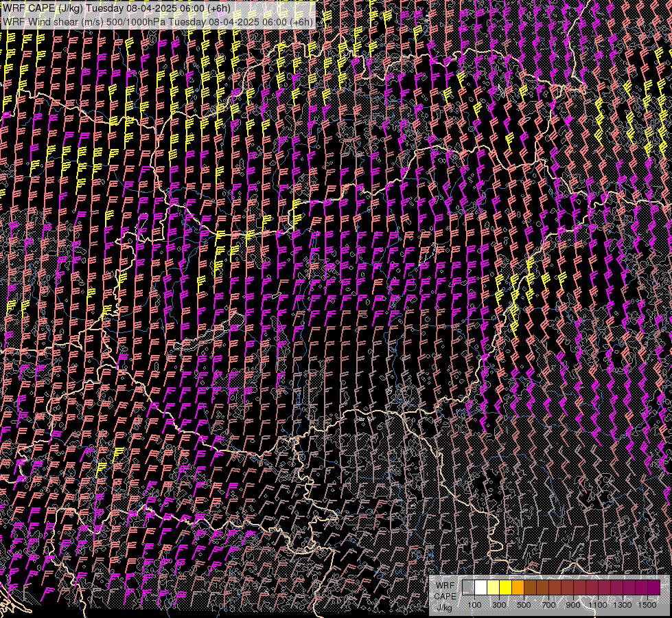The width and height of the screenshot is (672, 618).
Task: Click the J/kg unit label in legend
Action: tap(444, 608)
